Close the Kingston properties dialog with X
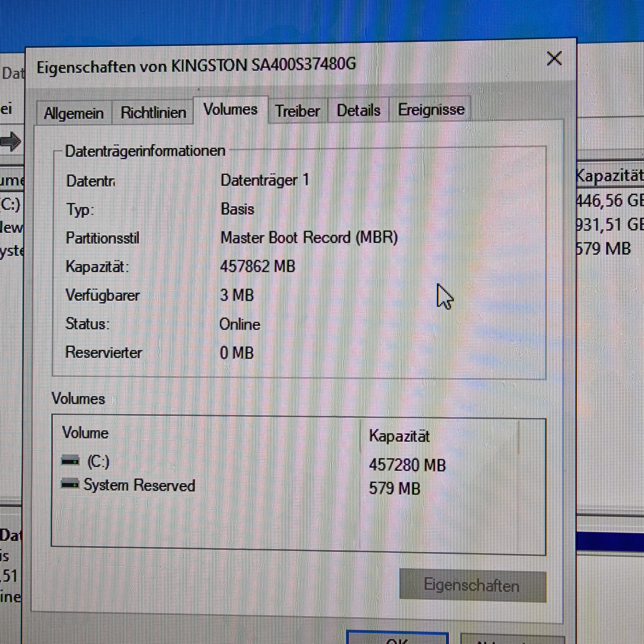 click(554, 59)
